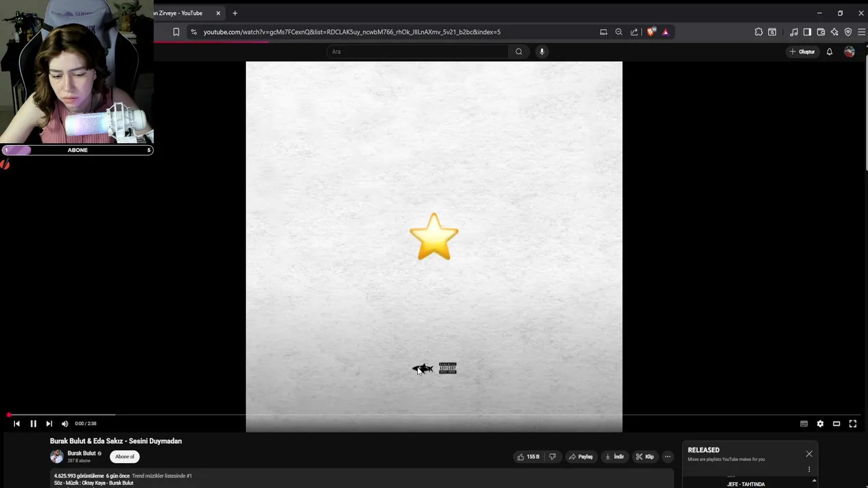Open the Brave Wallet icon
Screen dimensions: 868x488
(821, 32)
